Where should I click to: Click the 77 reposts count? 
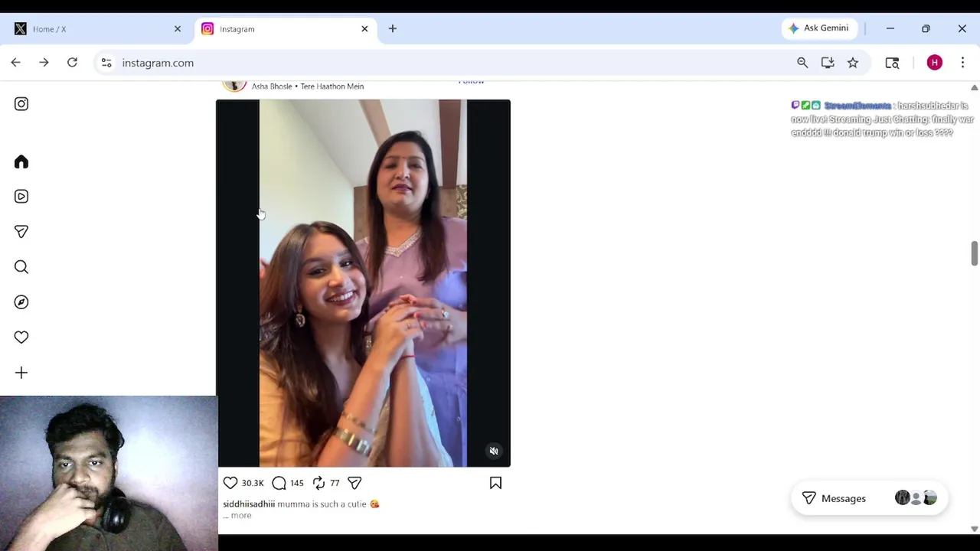coord(335,484)
